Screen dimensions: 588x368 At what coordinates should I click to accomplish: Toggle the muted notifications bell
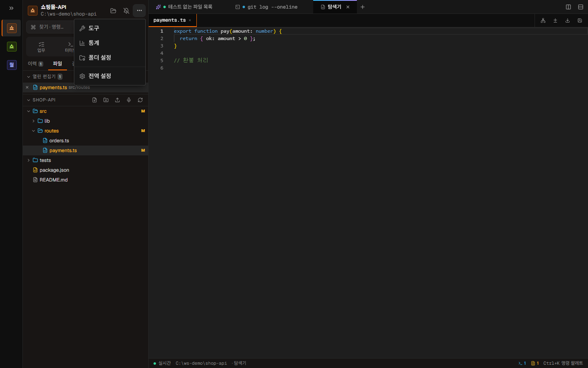[126, 11]
